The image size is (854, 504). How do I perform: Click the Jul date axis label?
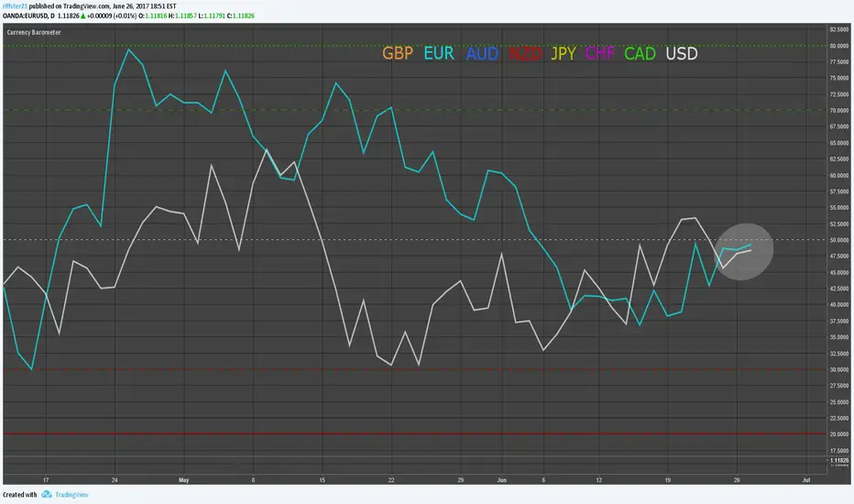click(x=806, y=480)
